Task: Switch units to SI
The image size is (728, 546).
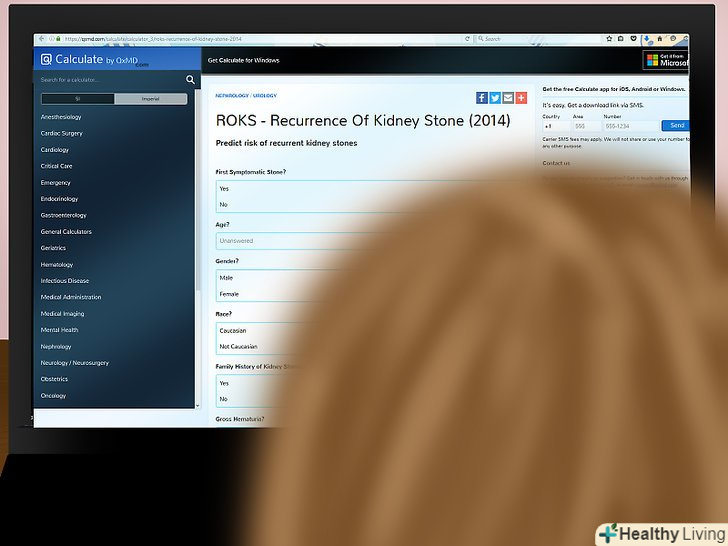Action: (x=78, y=99)
